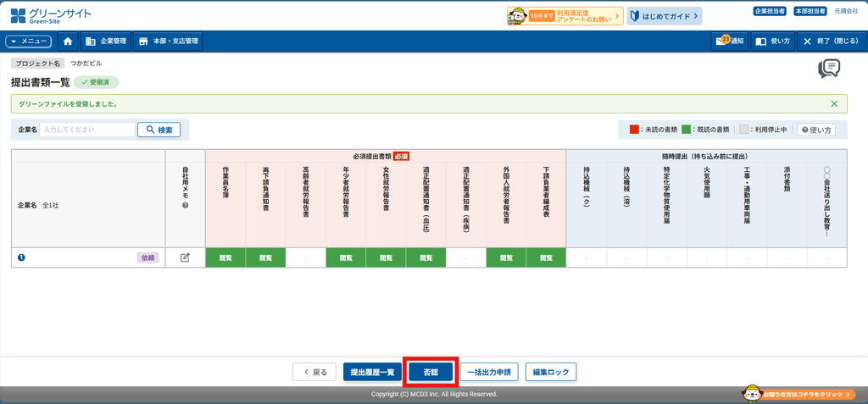Image resolution: width=868 pixels, height=404 pixels.
Task: Click the 必須 red label
Action: (401, 156)
